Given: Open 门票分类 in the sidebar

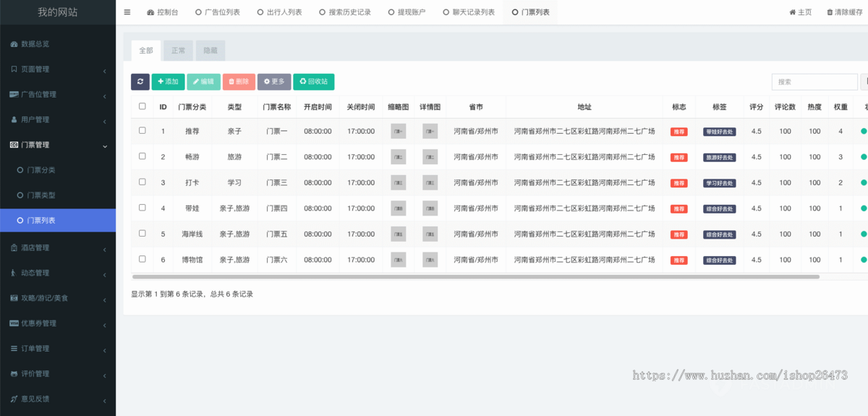Looking at the screenshot, I should [x=41, y=170].
